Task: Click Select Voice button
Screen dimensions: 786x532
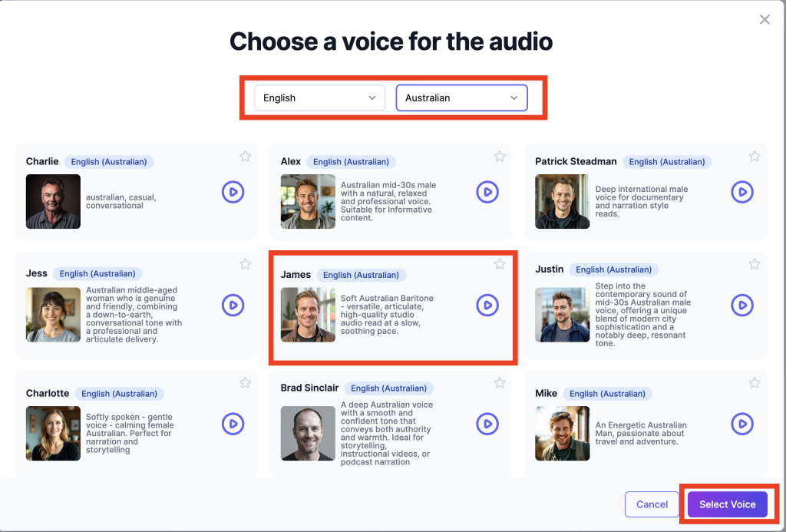Action: [727, 504]
